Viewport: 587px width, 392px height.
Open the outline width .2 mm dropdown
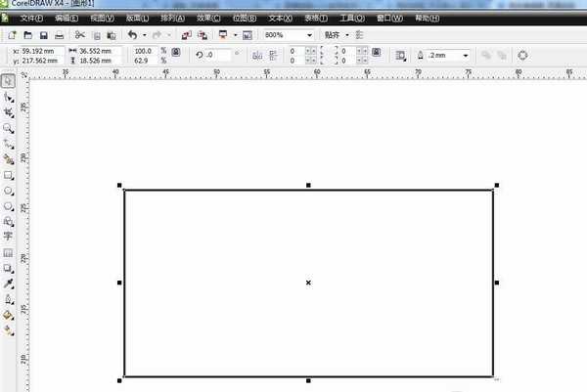click(466, 56)
